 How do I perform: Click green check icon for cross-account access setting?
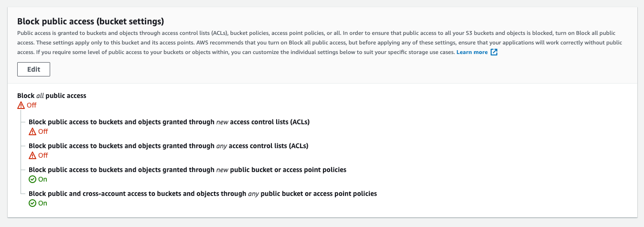[x=32, y=203]
